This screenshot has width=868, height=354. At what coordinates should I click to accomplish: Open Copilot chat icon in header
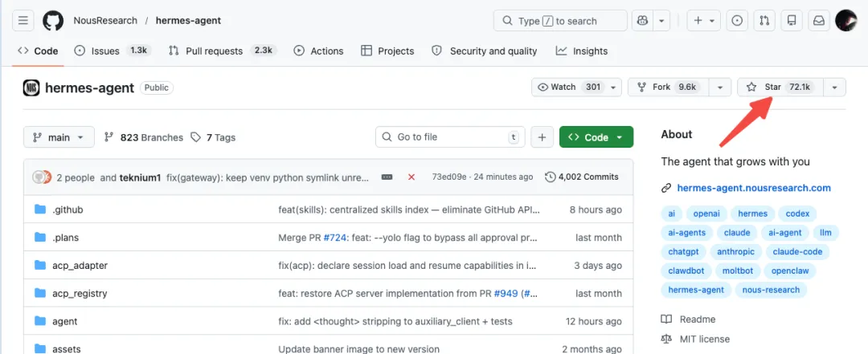coord(643,21)
